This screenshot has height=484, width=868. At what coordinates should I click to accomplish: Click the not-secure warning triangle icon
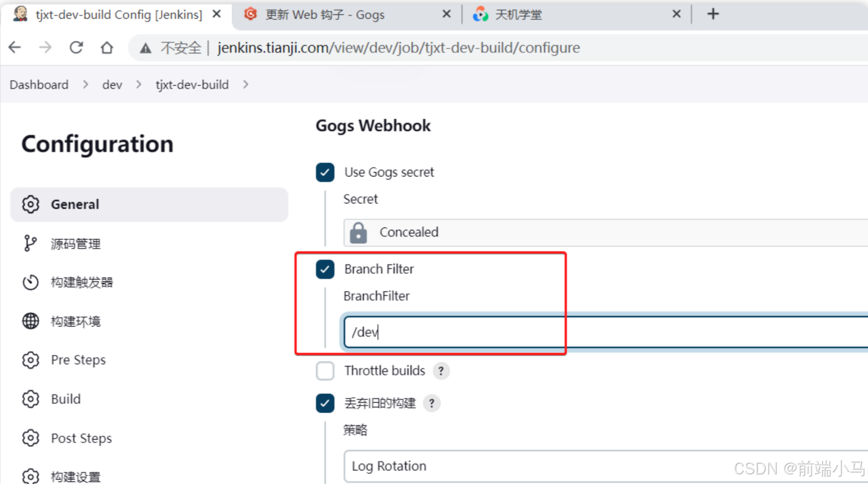[146, 48]
